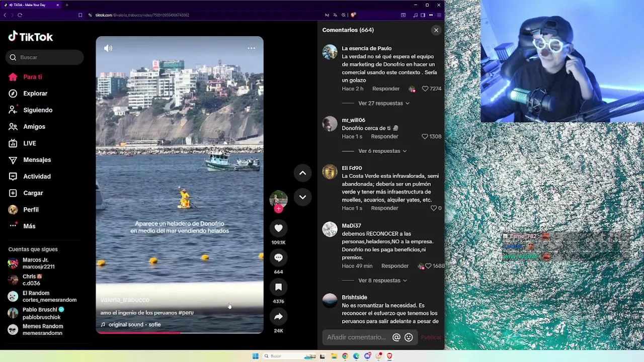Mute the video using speaker icon
This screenshot has width=644, height=362.
tap(108, 48)
